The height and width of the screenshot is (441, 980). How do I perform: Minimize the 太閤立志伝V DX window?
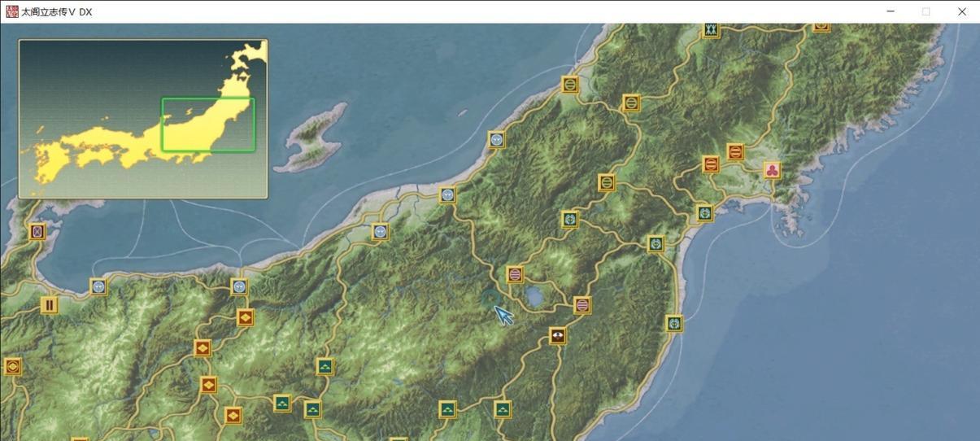point(891,11)
